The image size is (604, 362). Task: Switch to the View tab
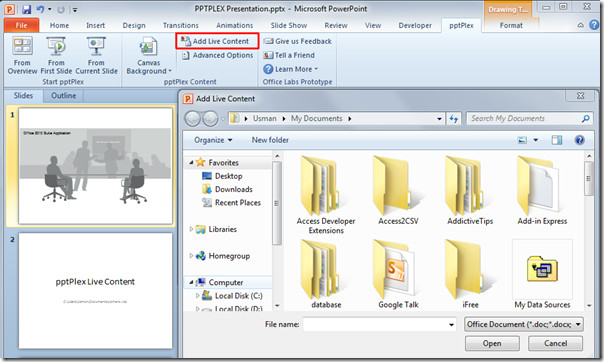click(373, 25)
